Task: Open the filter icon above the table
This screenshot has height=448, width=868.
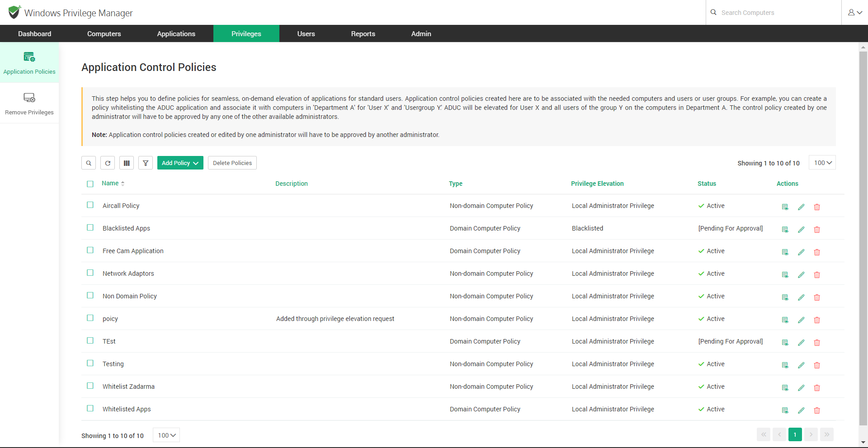Action: coord(145,163)
